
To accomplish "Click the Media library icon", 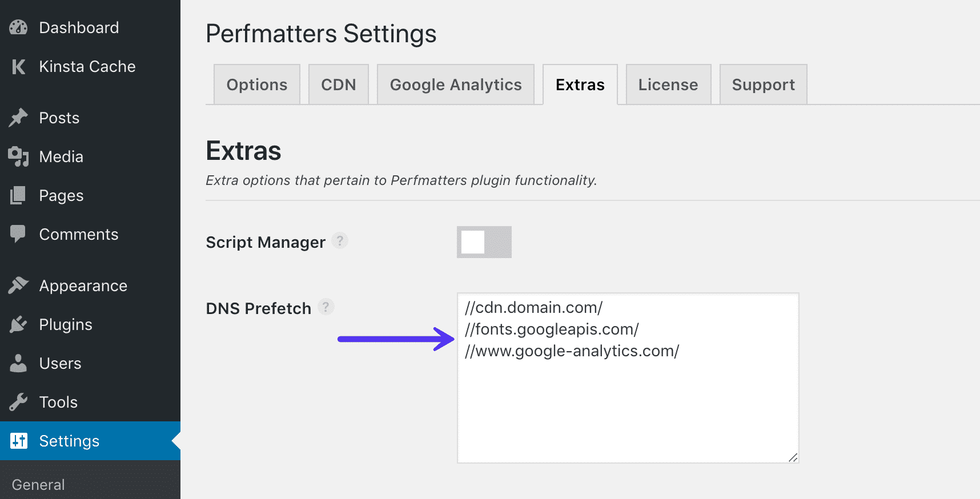I will click(18, 156).
